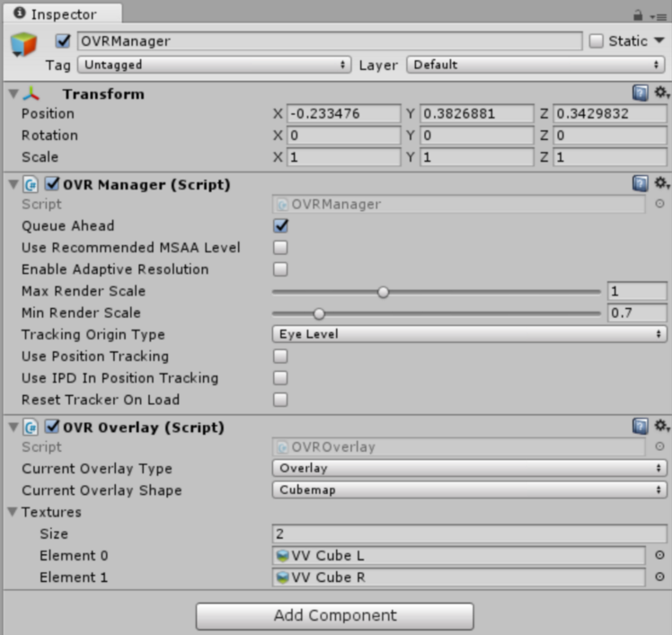Collapse the OVR Overlay component
The image size is (672, 635).
click(13, 427)
